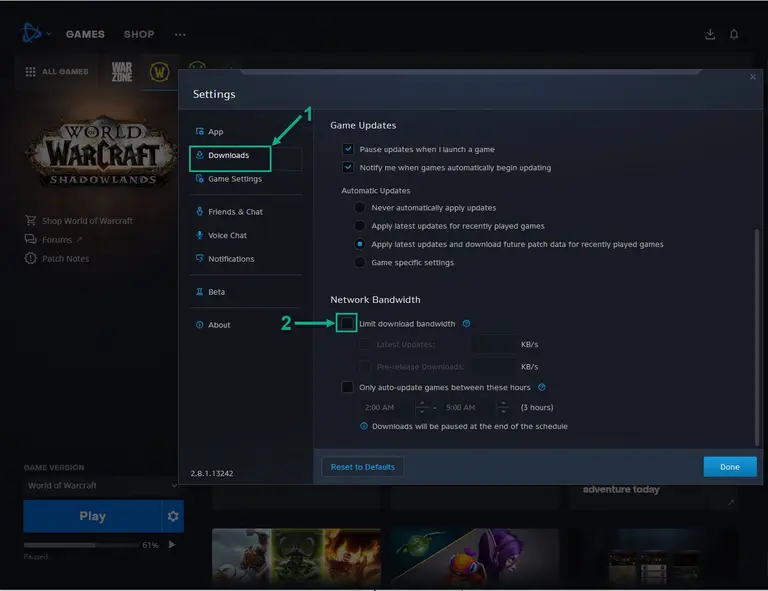Select Game specific settings option
The width and height of the screenshot is (768, 591).
pos(360,262)
